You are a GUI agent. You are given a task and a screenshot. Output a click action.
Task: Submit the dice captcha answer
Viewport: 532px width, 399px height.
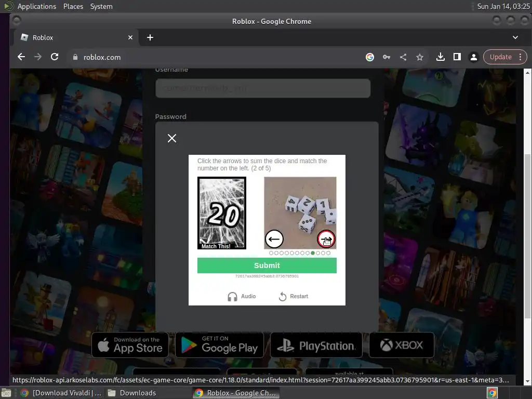(267, 265)
